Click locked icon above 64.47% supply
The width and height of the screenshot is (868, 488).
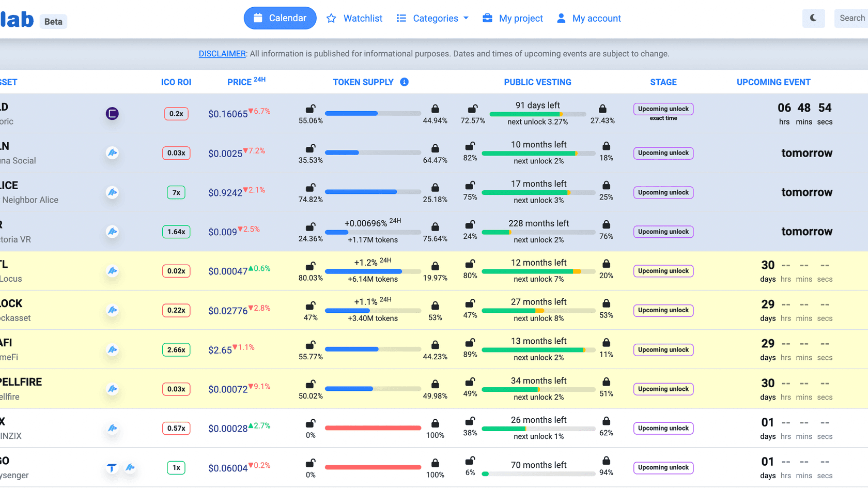tap(435, 148)
